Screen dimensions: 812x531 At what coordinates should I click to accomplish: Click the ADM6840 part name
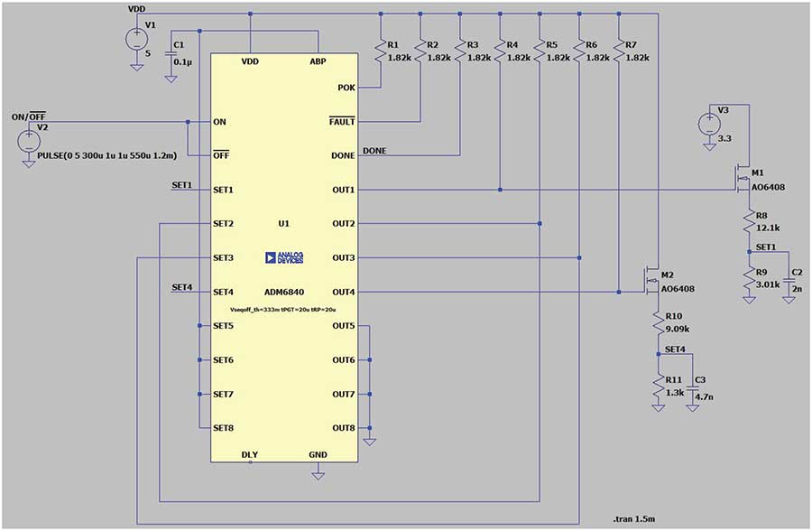[x=284, y=292]
